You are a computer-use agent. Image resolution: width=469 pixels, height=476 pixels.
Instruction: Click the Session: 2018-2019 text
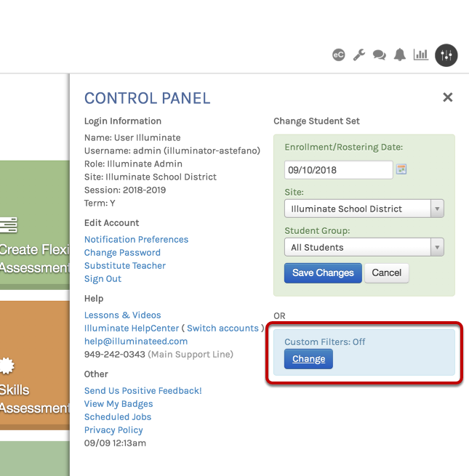(125, 190)
